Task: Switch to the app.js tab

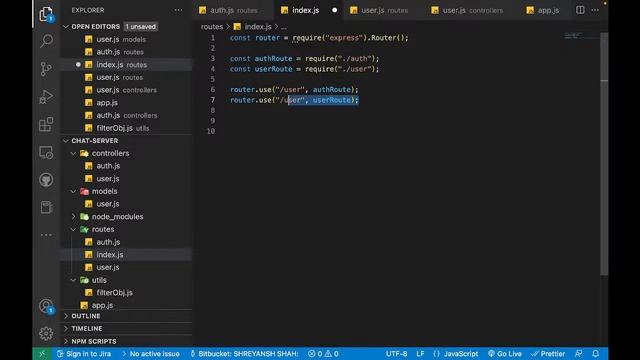Action: click(x=543, y=10)
